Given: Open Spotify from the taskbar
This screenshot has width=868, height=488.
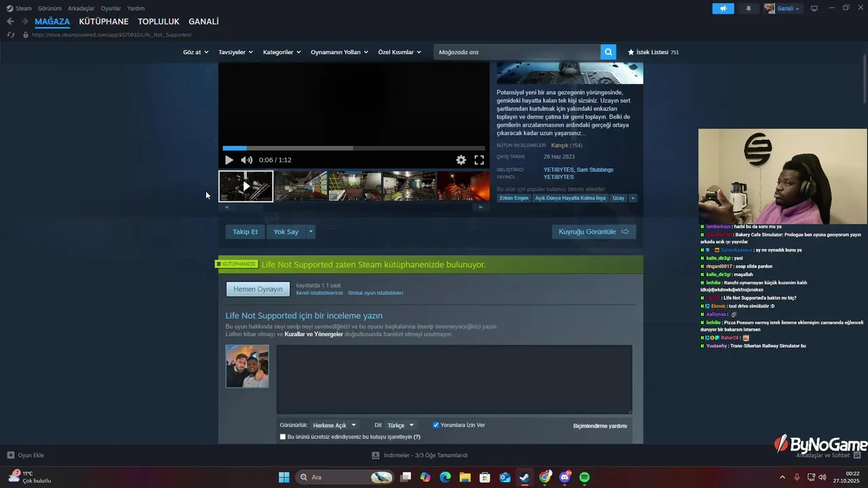Looking at the screenshot, I should pyautogui.click(x=585, y=477).
